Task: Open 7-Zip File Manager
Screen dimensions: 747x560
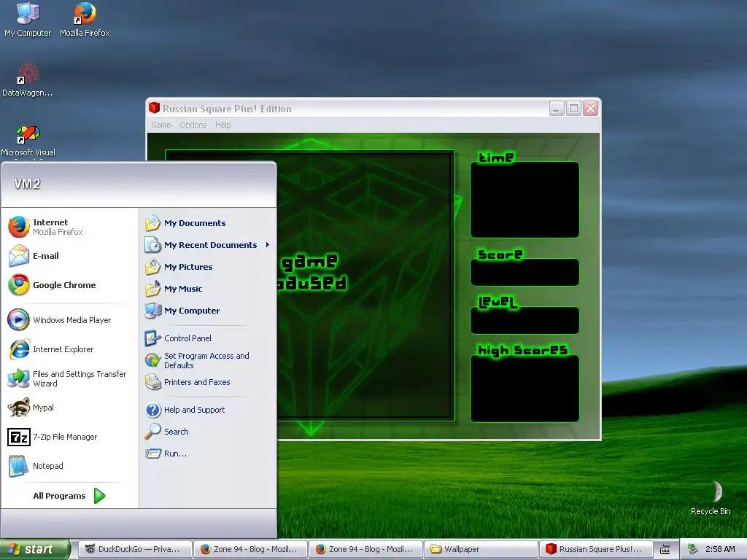Action: coord(70,437)
